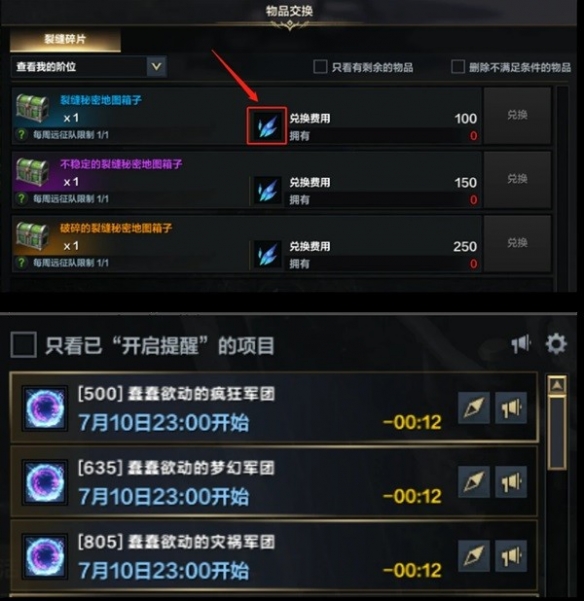This screenshot has width=584, height=601.
Task: Toggle alarm horn for [635] 梦幻军团
Action: (511, 482)
